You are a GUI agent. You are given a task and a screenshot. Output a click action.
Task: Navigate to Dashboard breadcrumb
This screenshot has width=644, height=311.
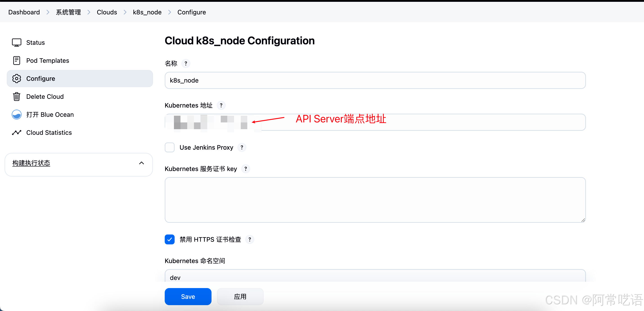[24, 12]
